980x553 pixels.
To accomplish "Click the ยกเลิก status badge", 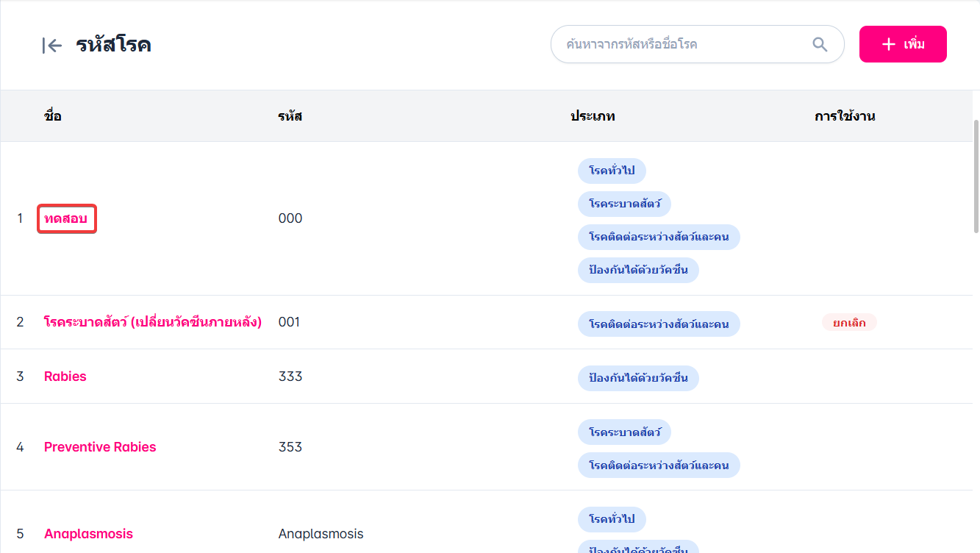I will pos(849,323).
